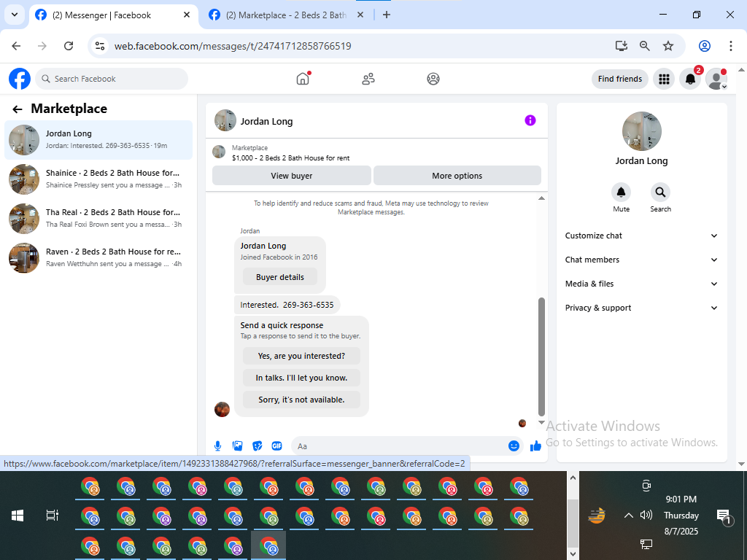The image size is (747, 560).
Task: Open Facebook notifications bell
Action: pyautogui.click(x=690, y=79)
